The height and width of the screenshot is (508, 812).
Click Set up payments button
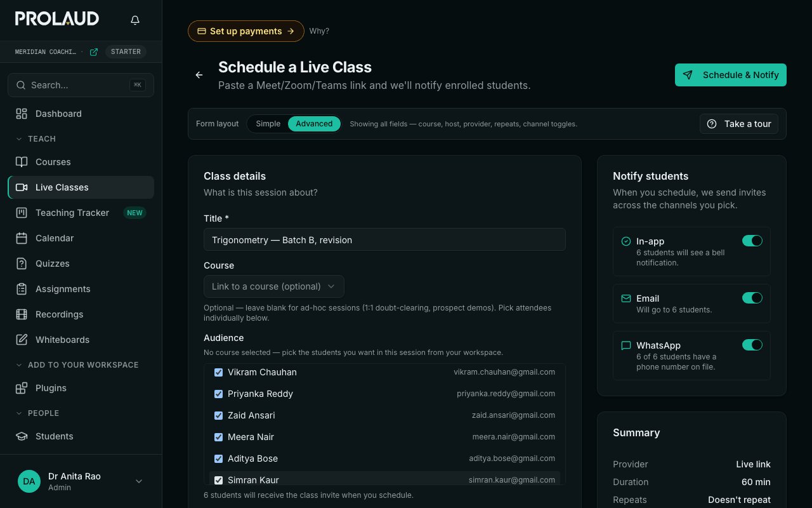pyautogui.click(x=246, y=31)
